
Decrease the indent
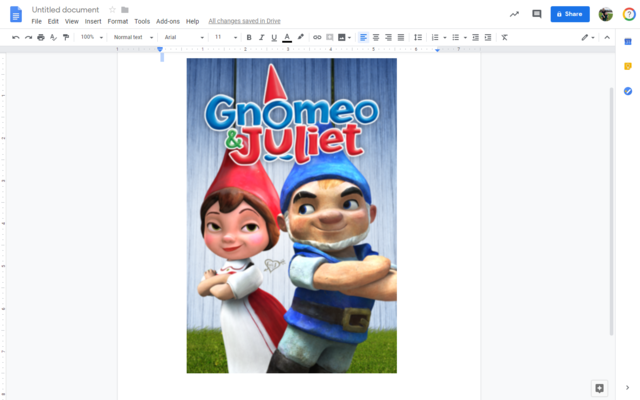(476, 37)
